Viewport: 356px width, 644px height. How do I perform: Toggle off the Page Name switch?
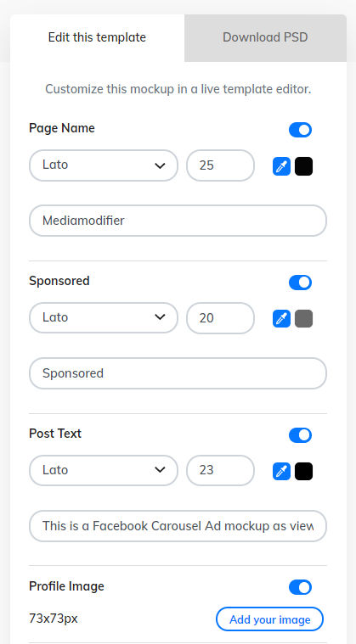(x=301, y=130)
